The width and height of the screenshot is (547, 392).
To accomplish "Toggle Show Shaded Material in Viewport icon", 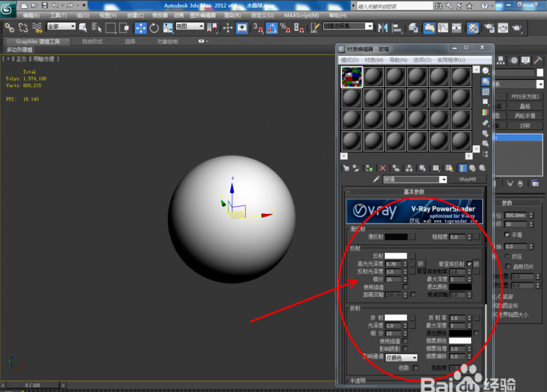I will point(449,168).
